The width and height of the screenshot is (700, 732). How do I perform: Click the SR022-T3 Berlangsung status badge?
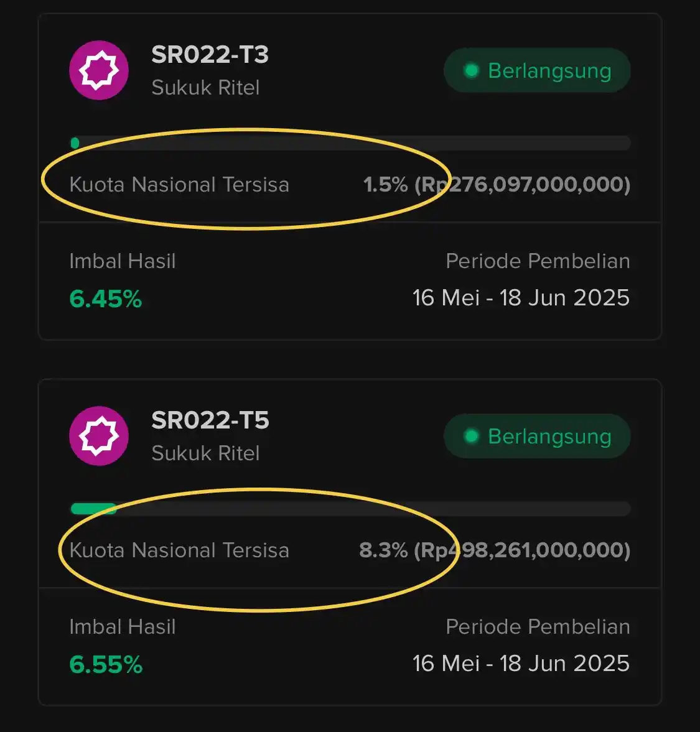(x=537, y=70)
